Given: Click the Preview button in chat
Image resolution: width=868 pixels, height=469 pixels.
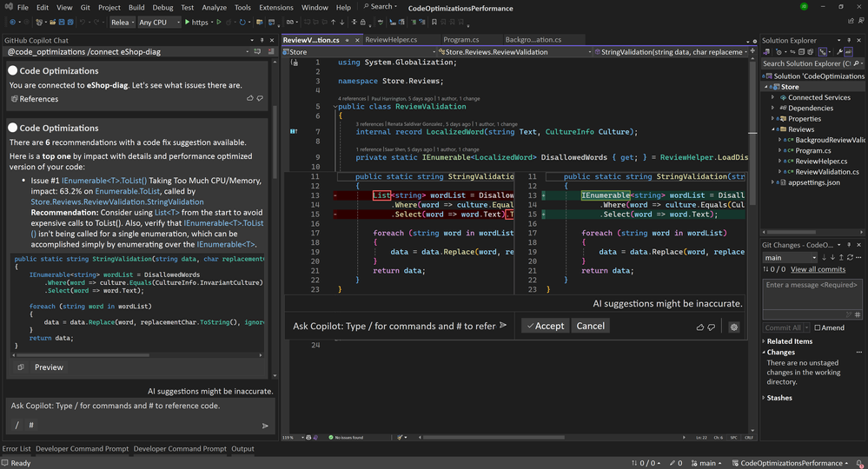Looking at the screenshot, I should coord(49,367).
